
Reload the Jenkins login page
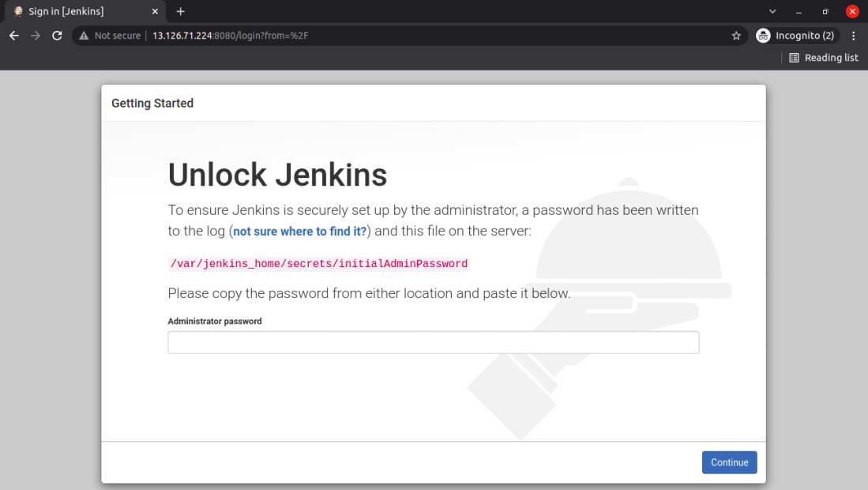click(57, 36)
